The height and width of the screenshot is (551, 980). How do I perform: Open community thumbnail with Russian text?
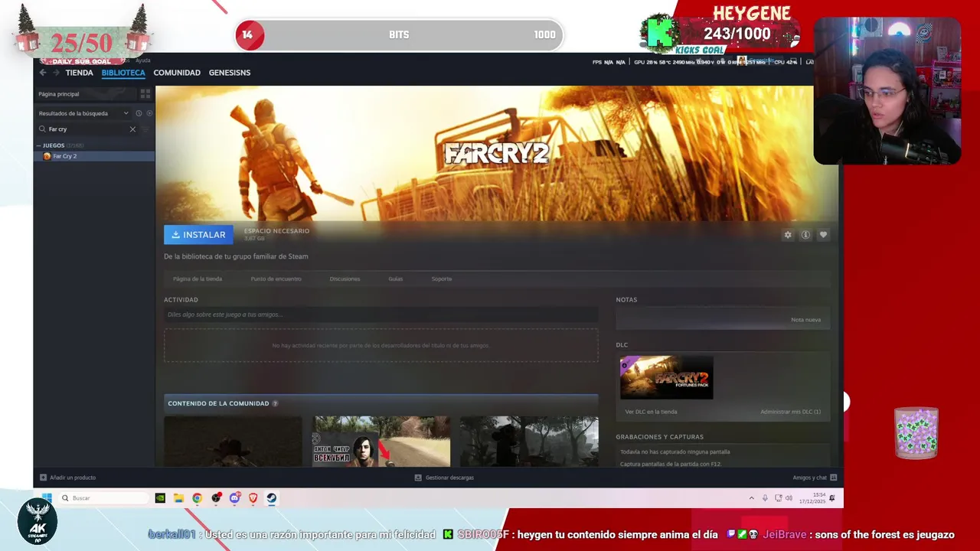point(382,442)
